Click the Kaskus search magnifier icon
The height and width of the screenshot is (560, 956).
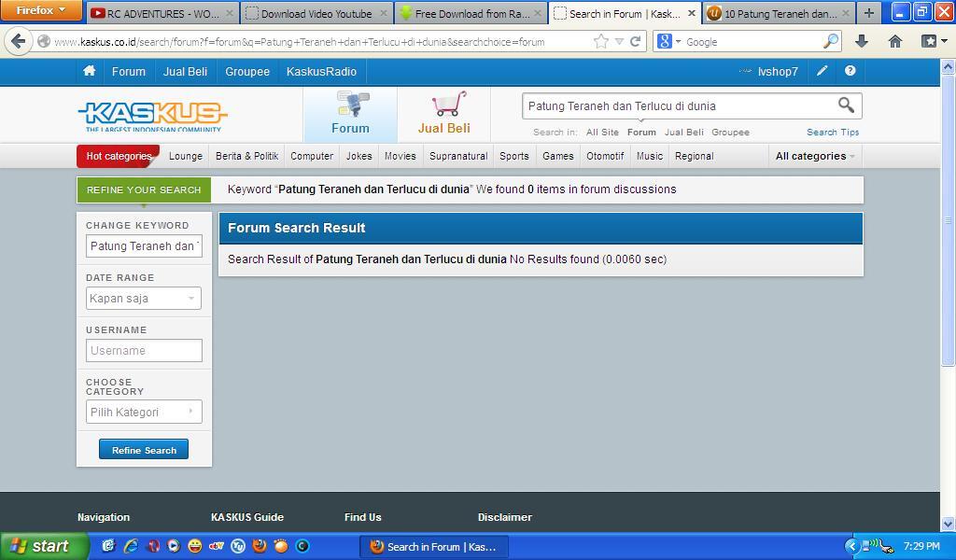846,105
